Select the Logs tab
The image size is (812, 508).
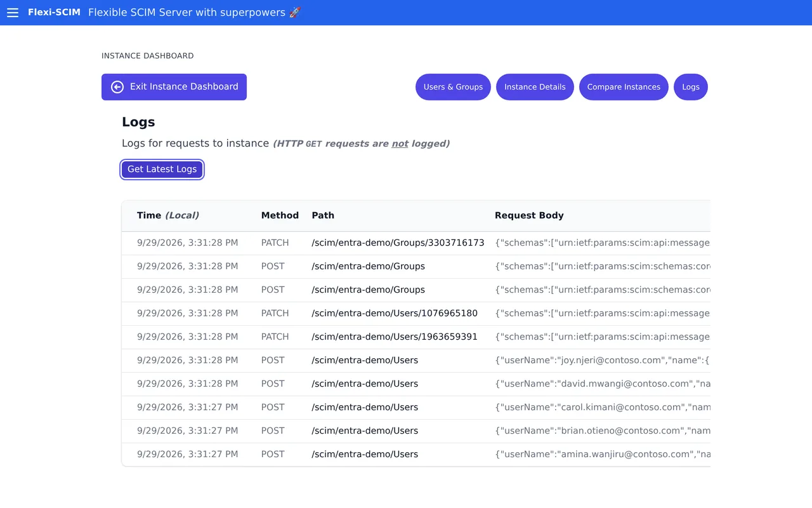click(x=691, y=87)
